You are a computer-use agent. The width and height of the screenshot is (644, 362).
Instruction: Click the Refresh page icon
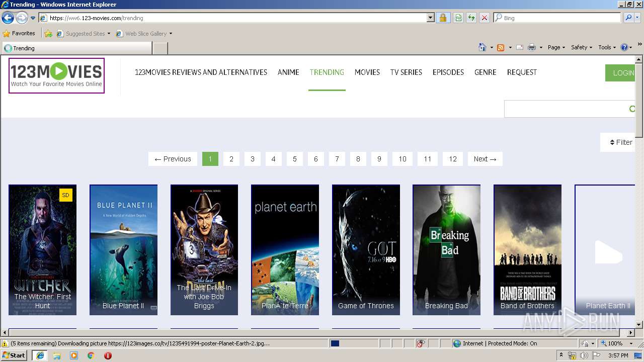(x=471, y=18)
